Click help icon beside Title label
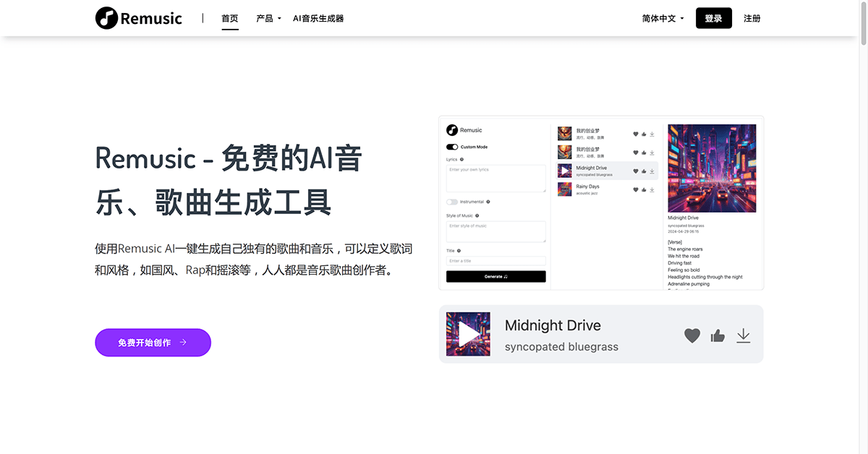This screenshot has height=454, width=868. (459, 251)
